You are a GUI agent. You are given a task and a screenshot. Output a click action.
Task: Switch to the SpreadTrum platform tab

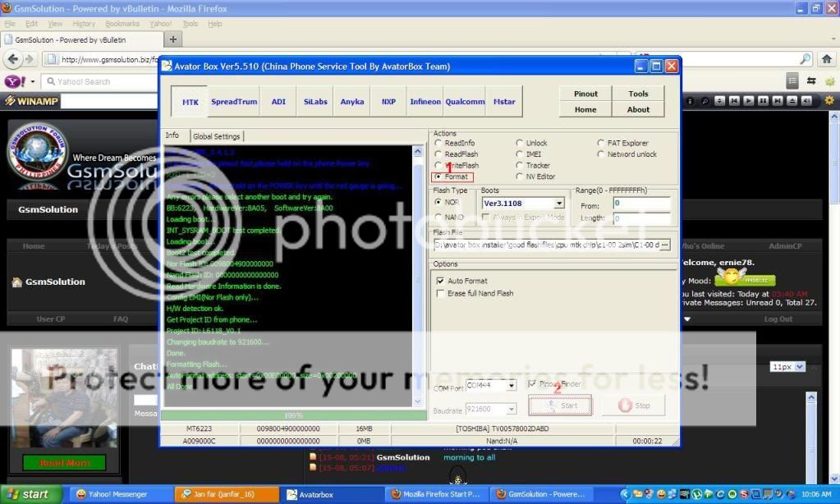coord(234,102)
